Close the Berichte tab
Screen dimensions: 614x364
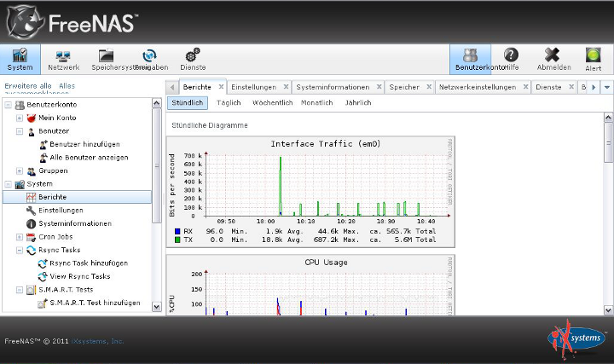(221, 87)
